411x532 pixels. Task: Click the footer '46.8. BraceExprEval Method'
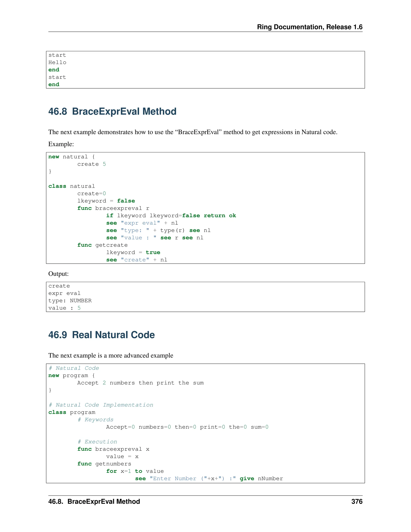pos(94,501)
